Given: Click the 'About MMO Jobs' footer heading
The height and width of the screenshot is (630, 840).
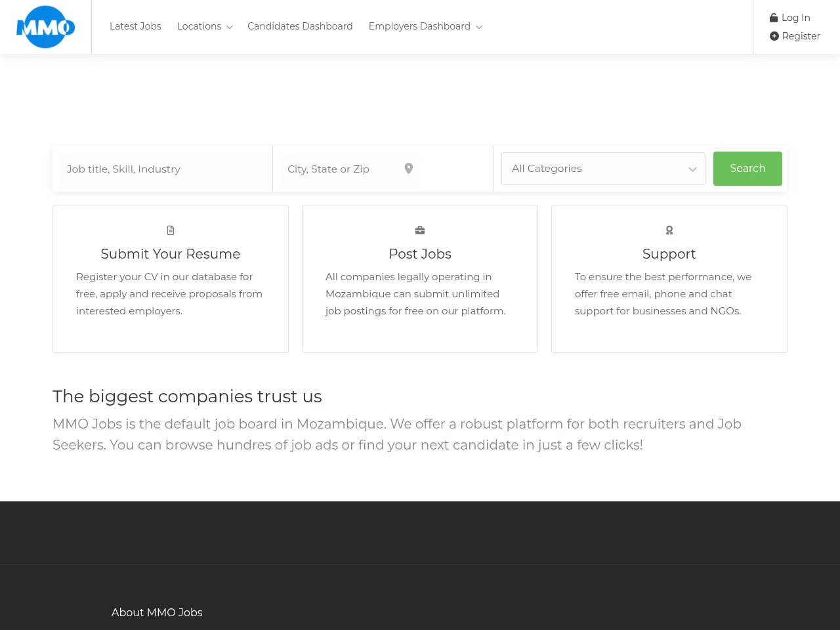Looking at the screenshot, I should click(x=157, y=612).
